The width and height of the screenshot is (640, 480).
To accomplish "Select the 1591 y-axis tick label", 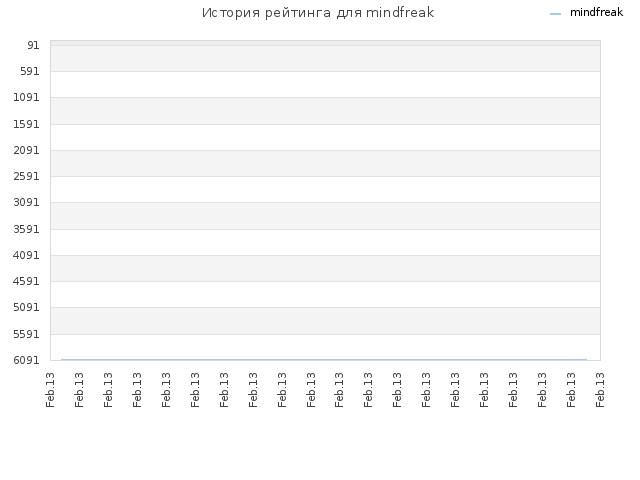I will click(27, 124).
